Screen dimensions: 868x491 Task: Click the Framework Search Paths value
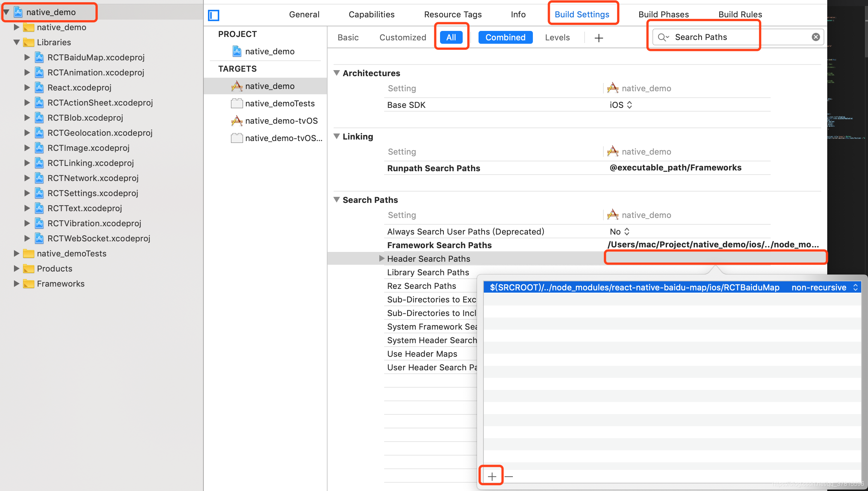pos(713,245)
